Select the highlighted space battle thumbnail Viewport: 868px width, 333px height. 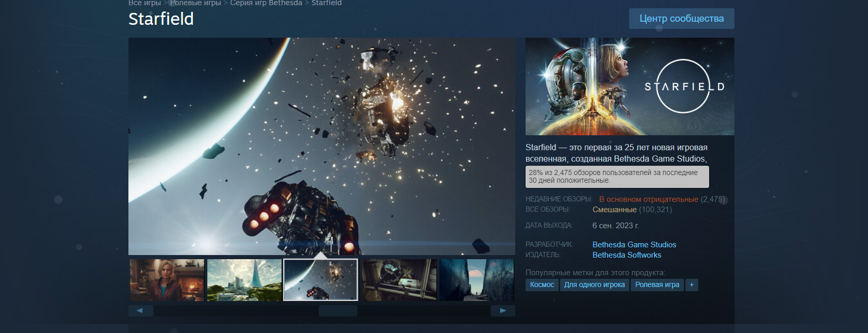click(x=321, y=280)
